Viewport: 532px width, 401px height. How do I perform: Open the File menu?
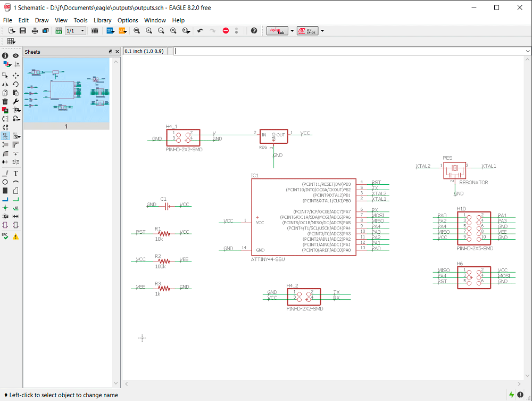tap(7, 20)
